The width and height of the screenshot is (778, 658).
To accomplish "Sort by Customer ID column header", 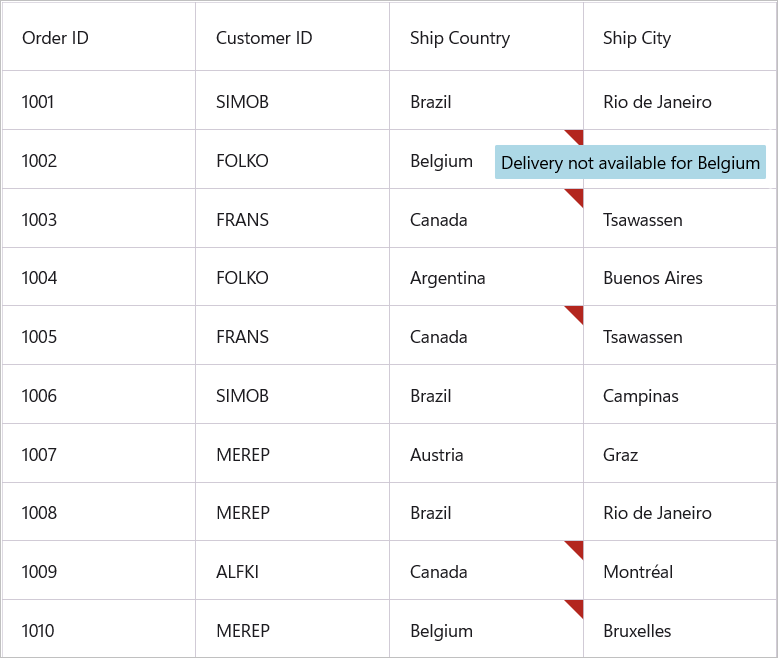I will [264, 38].
